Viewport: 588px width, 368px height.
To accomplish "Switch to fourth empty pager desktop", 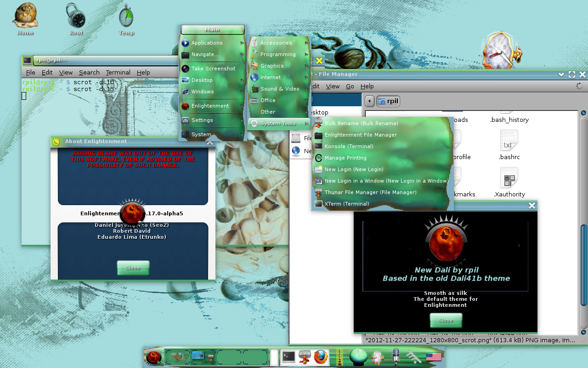I will point(255,357).
